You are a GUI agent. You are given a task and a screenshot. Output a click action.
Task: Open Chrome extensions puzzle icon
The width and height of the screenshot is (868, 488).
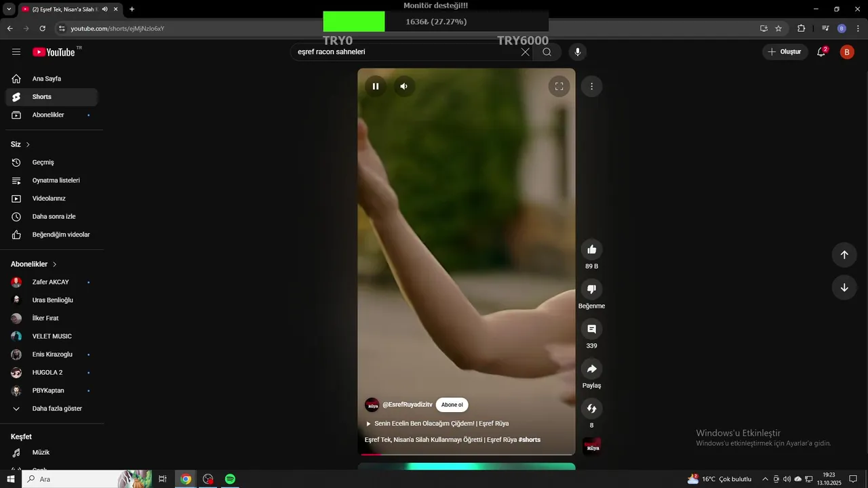[x=801, y=28]
